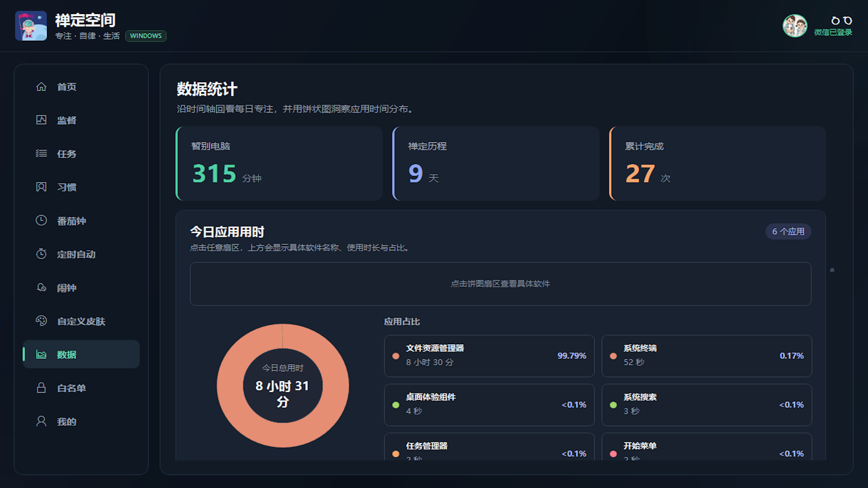Click the person icon for 我的
The height and width of the screenshot is (488, 868).
41,421
